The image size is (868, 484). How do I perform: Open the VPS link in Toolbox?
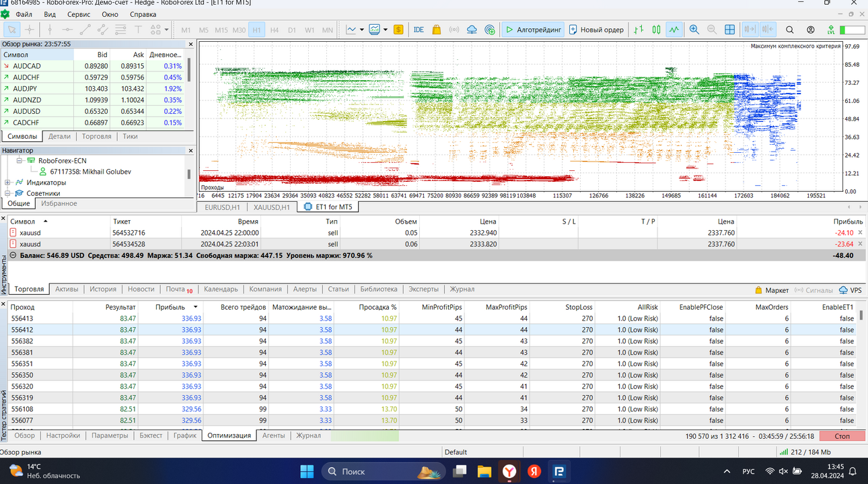[850, 290]
